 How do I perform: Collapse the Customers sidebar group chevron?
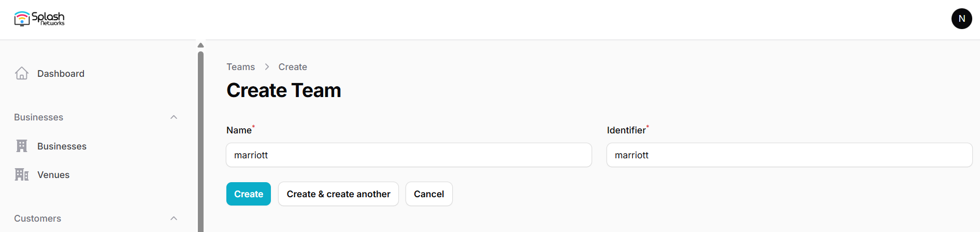[x=174, y=219]
